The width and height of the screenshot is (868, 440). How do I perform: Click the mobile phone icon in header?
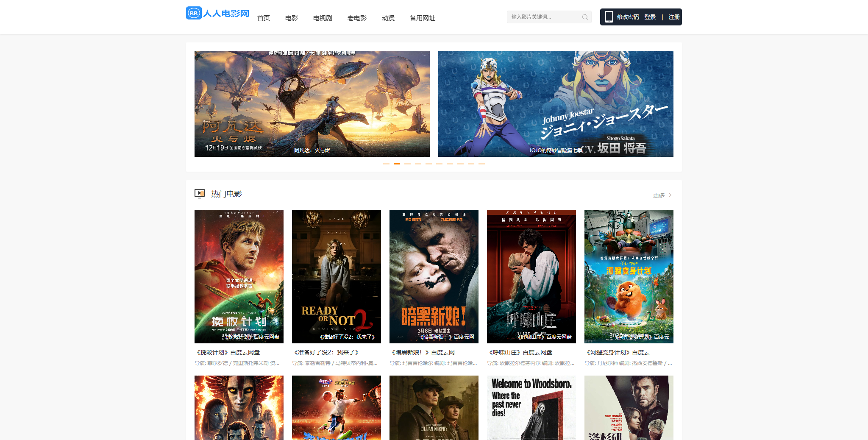(609, 17)
